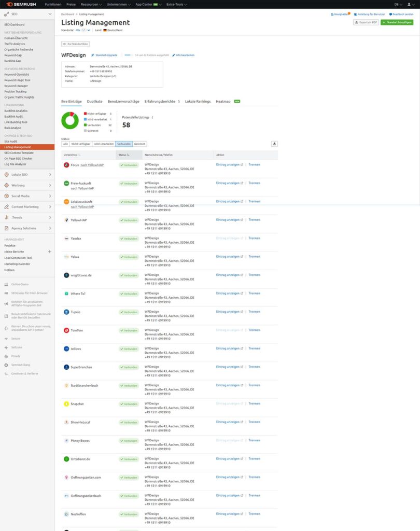The width and height of the screenshot is (420, 531).
Task: Click the Standort-Upgrade link
Action: click(104, 55)
